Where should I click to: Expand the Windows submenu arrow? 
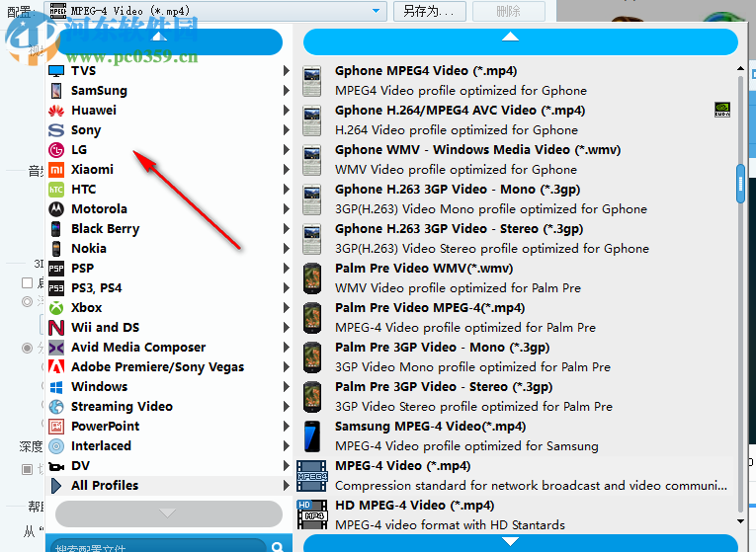[x=286, y=387]
